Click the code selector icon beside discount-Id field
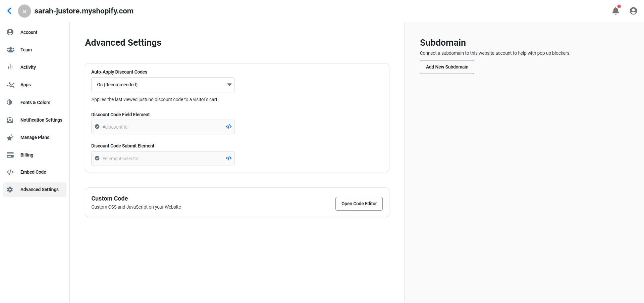The width and height of the screenshot is (644, 303). 228,127
